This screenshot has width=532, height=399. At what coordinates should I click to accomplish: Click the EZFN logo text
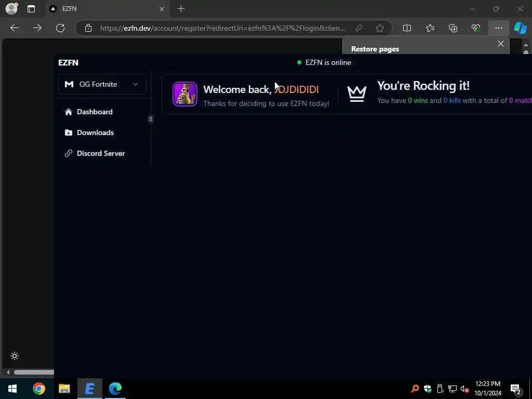click(x=68, y=62)
